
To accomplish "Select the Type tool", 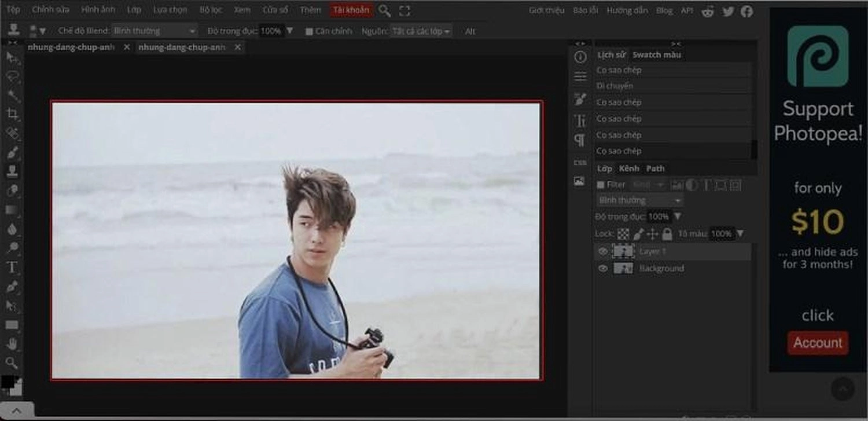I will [12, 267].
